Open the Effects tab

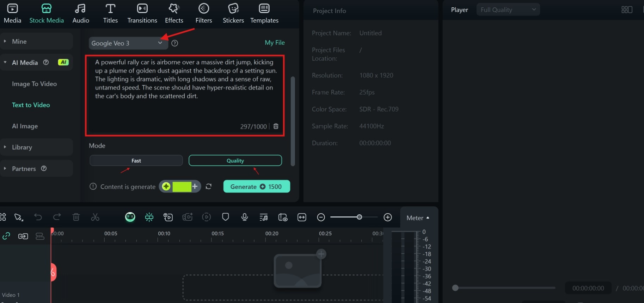174,13
